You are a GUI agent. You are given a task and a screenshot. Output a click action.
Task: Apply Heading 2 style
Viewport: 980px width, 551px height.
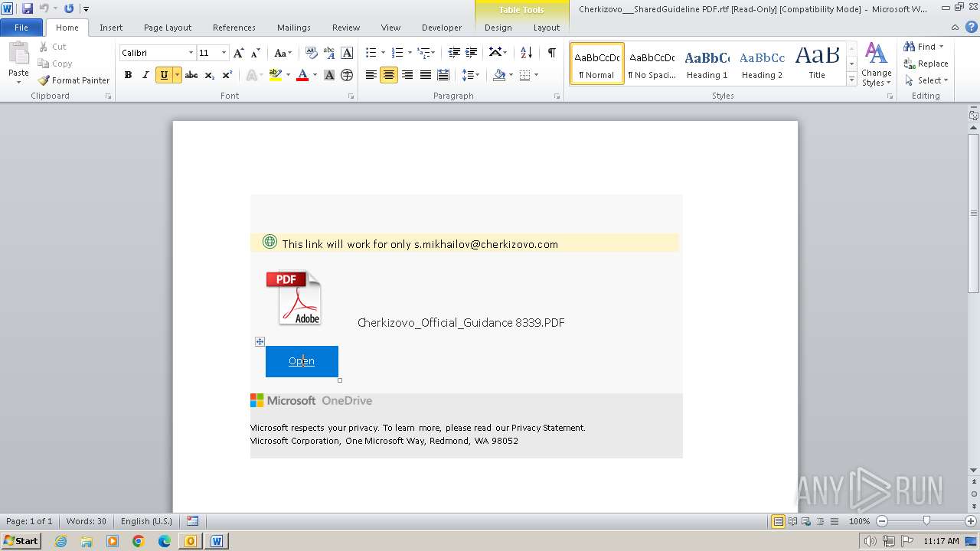(762, 64)
